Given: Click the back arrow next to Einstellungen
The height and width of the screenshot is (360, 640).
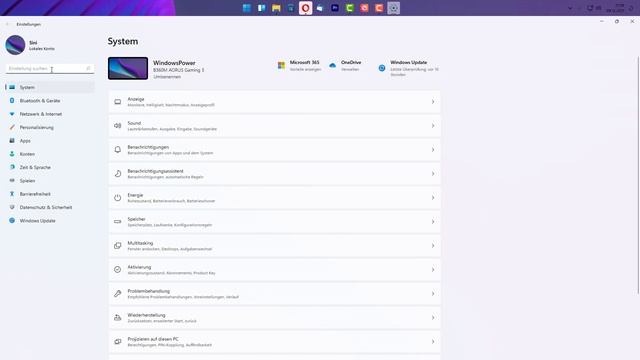Looking at the screenshot, I should point(7,24).
